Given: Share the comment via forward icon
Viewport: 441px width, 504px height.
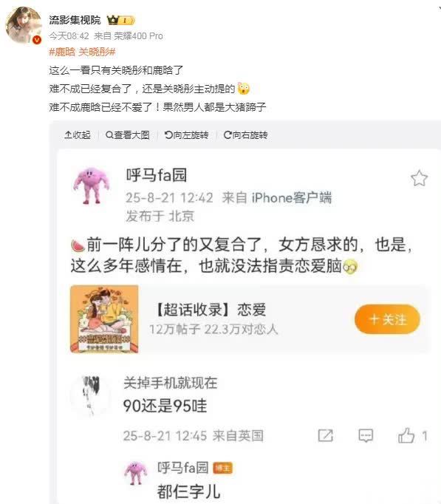Looking at the screenshot, I should coord(325,436).
